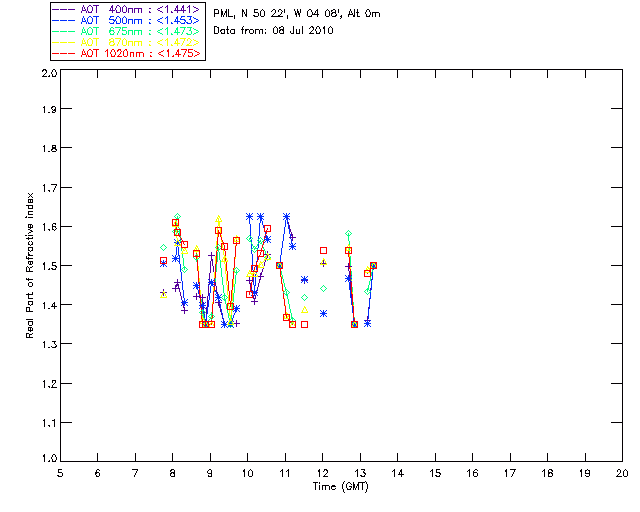Click the 18 x-axis time label
The height and width of the screenshot is (512, 640).
pos(547,473)
